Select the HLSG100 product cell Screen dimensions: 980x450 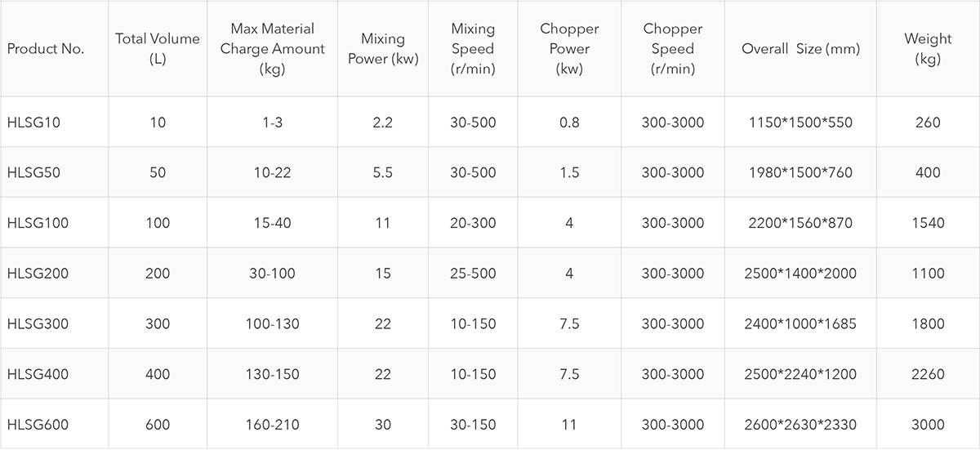click(38, 223)
